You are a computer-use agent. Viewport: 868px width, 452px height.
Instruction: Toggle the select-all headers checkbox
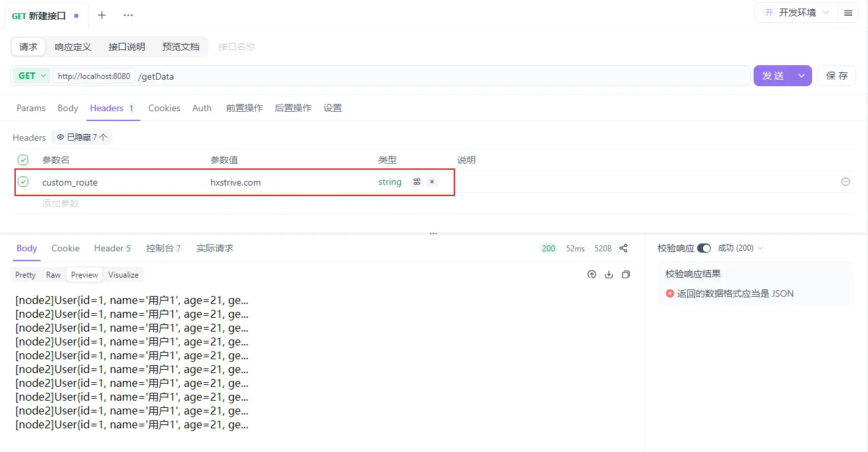(x=23, y=160)
